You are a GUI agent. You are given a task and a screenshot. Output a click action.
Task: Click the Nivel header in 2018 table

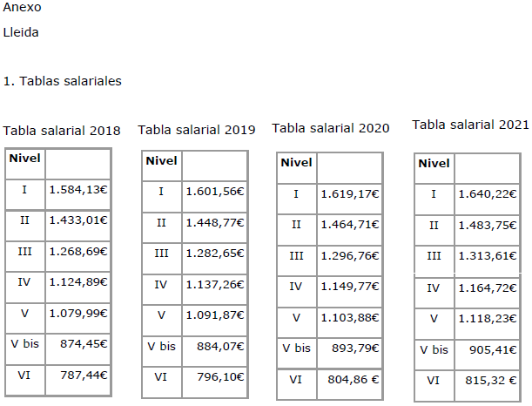coord(24,158)
